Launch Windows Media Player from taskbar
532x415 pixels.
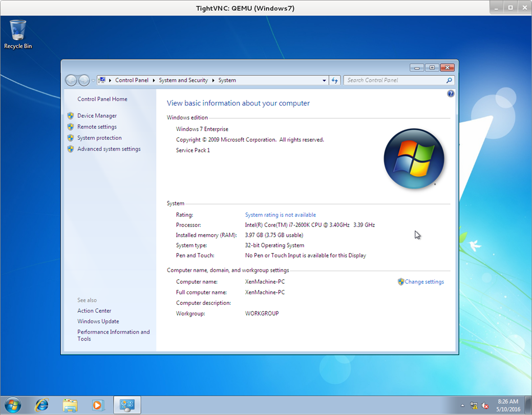[x=97, y=405]
